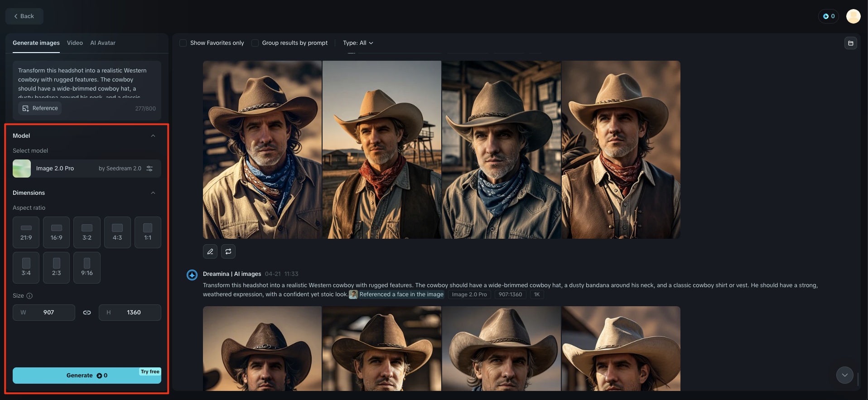Collapse the Dimensions section
The image size is (868, 400).
(153, 193)
